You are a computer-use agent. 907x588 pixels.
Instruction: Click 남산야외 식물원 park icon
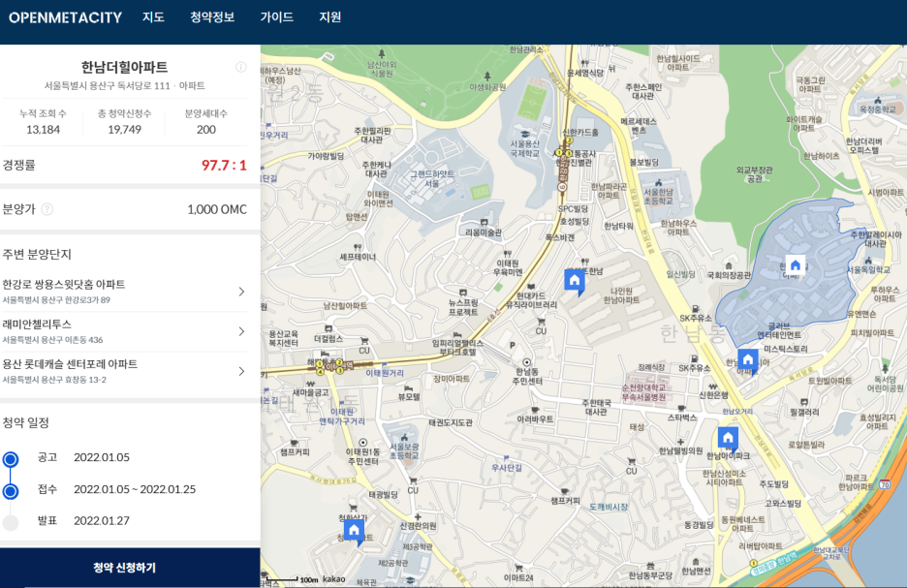(382, 54)
